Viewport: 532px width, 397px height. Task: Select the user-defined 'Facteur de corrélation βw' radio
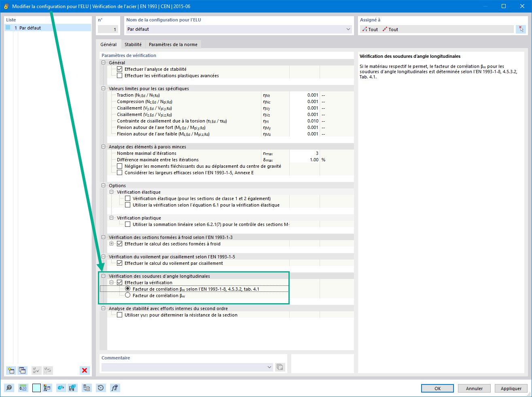pos(127,296)
